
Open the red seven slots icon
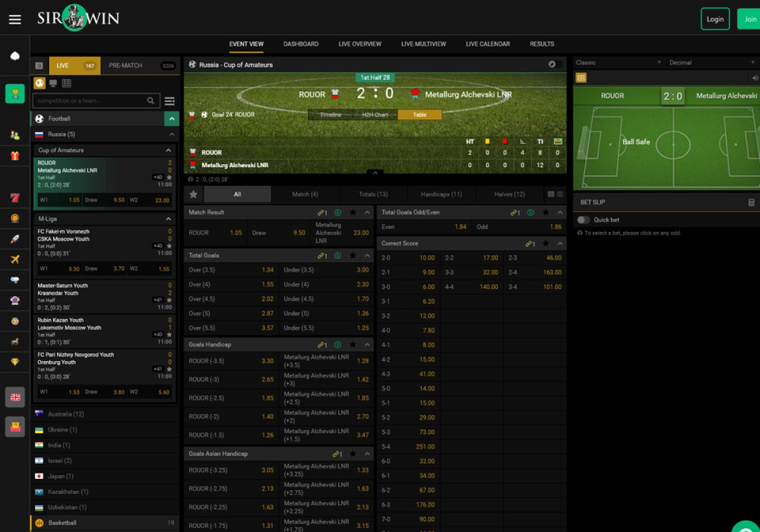tap(15, 198)
